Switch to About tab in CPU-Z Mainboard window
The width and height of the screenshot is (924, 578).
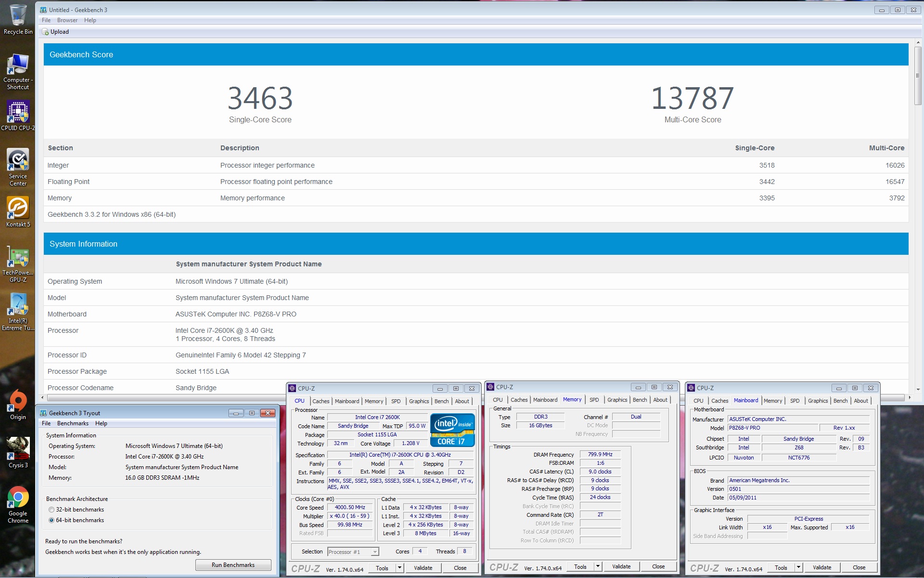click(x=861, y=401)
